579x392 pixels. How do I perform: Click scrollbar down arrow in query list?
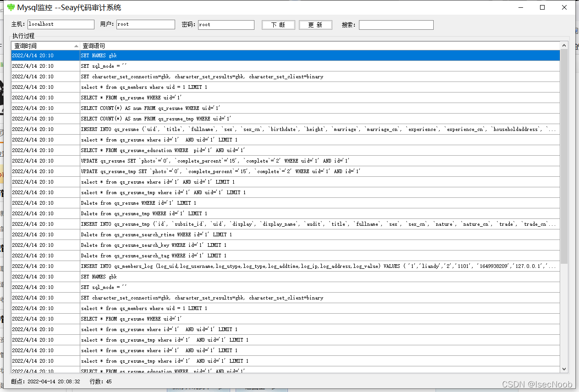click(564, 369)
